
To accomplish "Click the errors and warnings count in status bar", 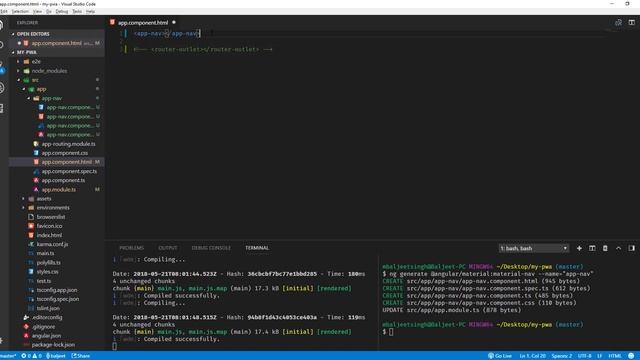I will (31, 356).
